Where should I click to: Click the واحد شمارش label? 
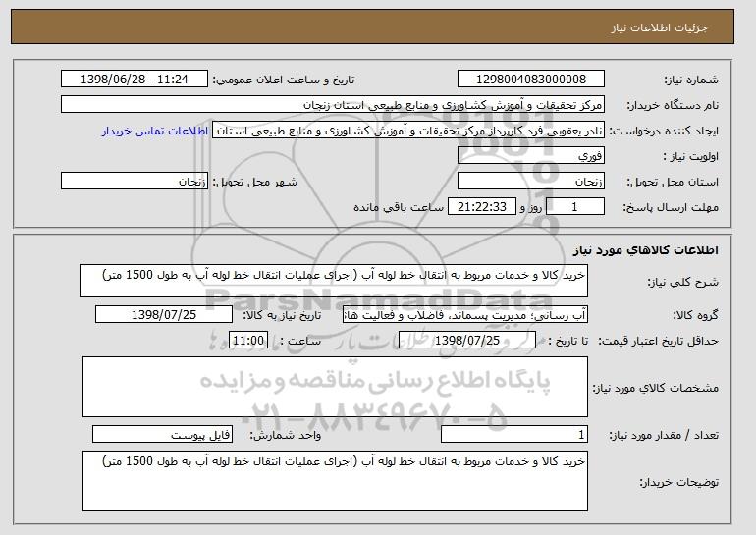click(x=285, y=435)
